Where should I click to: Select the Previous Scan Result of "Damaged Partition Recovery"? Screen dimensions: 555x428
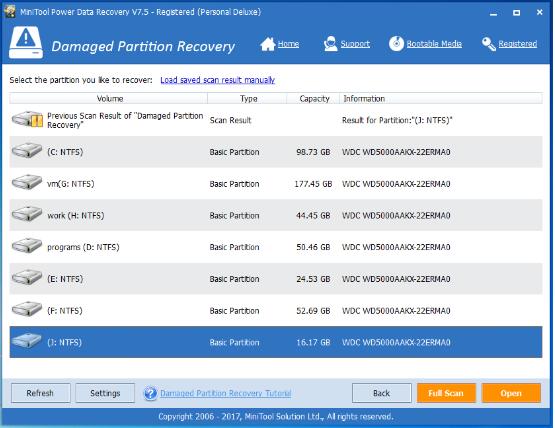276,120
